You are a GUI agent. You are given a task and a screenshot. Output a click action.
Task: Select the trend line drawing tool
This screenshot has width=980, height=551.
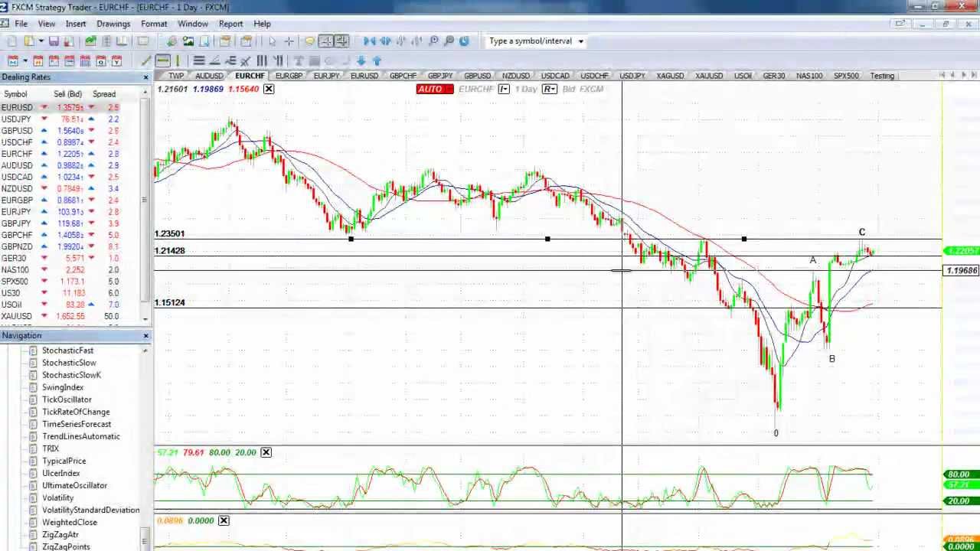coord(145,60)
